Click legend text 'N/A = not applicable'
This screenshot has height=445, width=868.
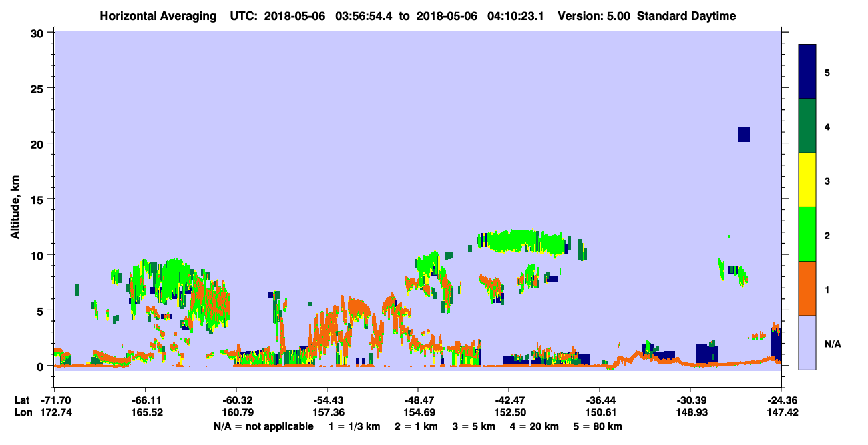(263, 426)
